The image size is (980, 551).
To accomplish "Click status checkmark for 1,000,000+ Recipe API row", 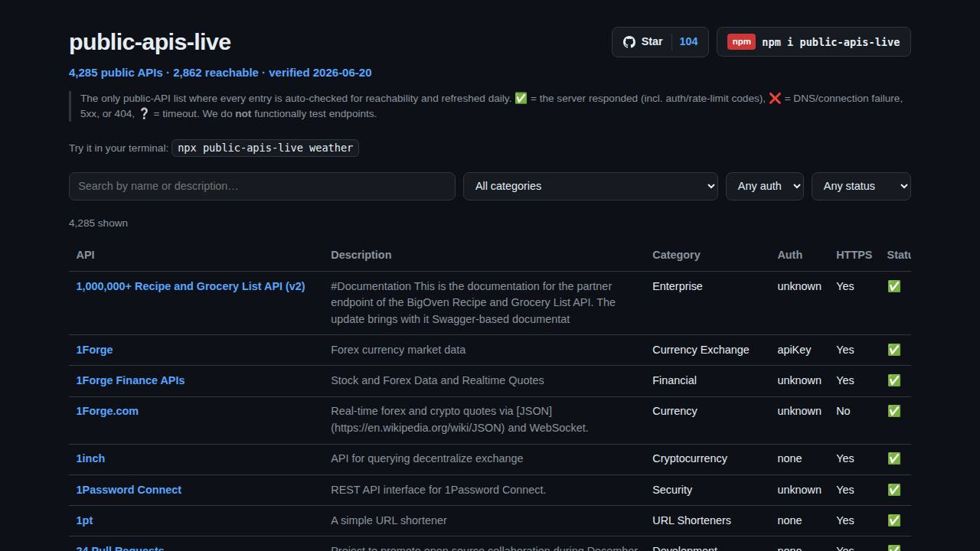I will (x=893, y=286).
